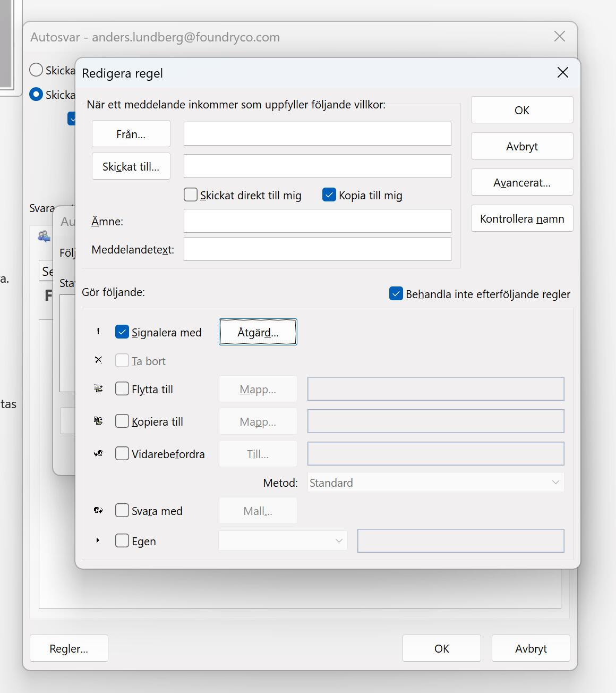Screen dimensions: 616x693
Task: Click the Åtgärd button for Signalera med
Action: point(258,332)
